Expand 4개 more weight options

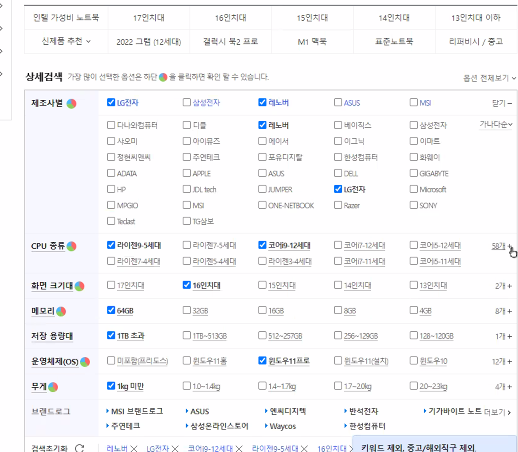click(x=503, y=387)
